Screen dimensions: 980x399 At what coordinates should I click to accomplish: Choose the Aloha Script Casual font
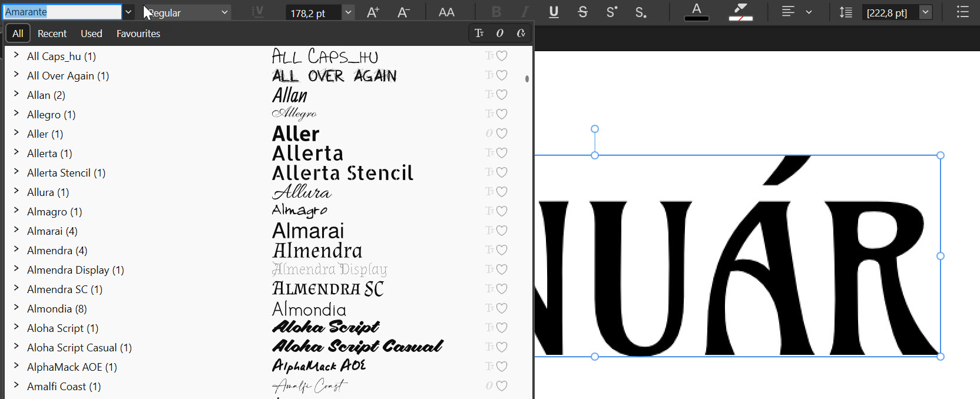point(79,347)
